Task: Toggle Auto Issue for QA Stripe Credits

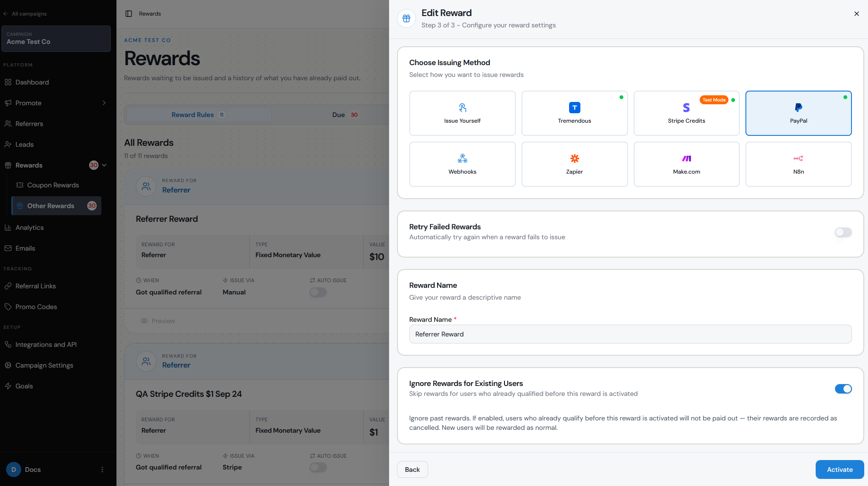Action: (318, 468)
